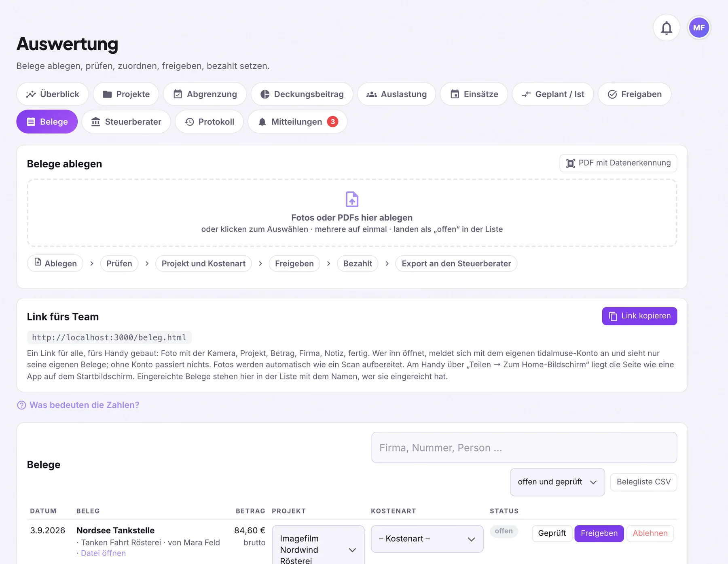This screenshot has height=564, width=728.
Task: Click the upload file icon in the drop zone
Action: 352,199
